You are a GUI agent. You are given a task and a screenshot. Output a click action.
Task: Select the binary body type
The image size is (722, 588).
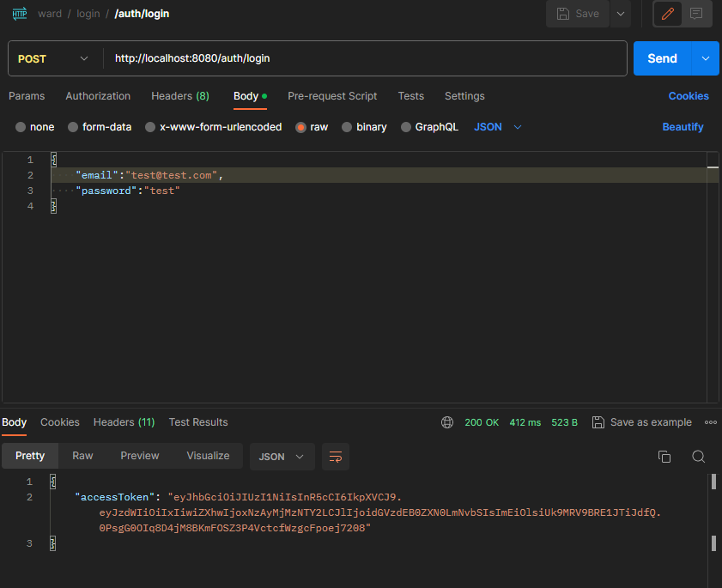pyautogui.click(x=364, y=127)
